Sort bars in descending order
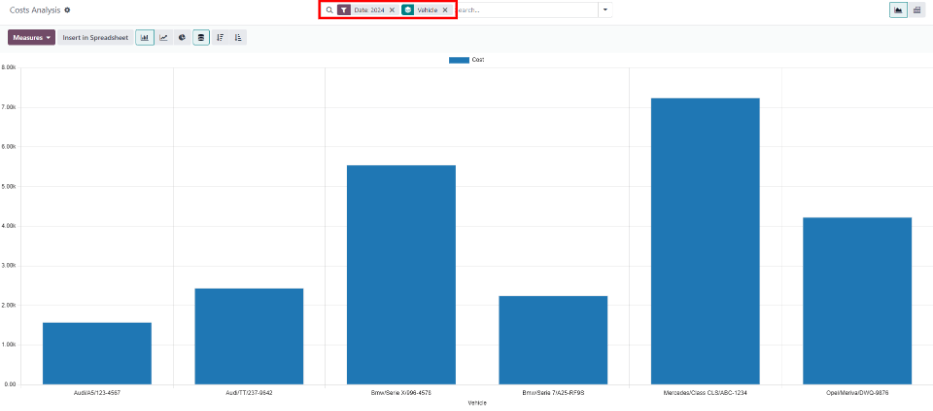Image resolution: width=933 pixels, height=411 pixels. [220, 38]
